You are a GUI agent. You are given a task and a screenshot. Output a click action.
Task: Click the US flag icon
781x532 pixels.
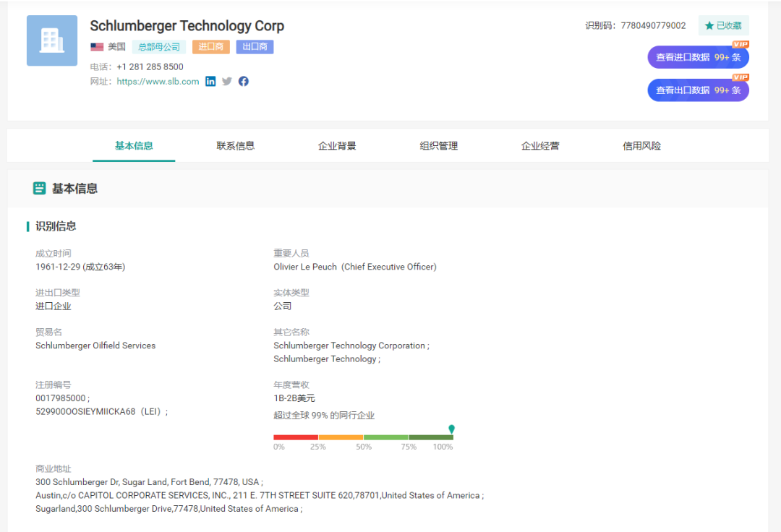coord(97,47)
